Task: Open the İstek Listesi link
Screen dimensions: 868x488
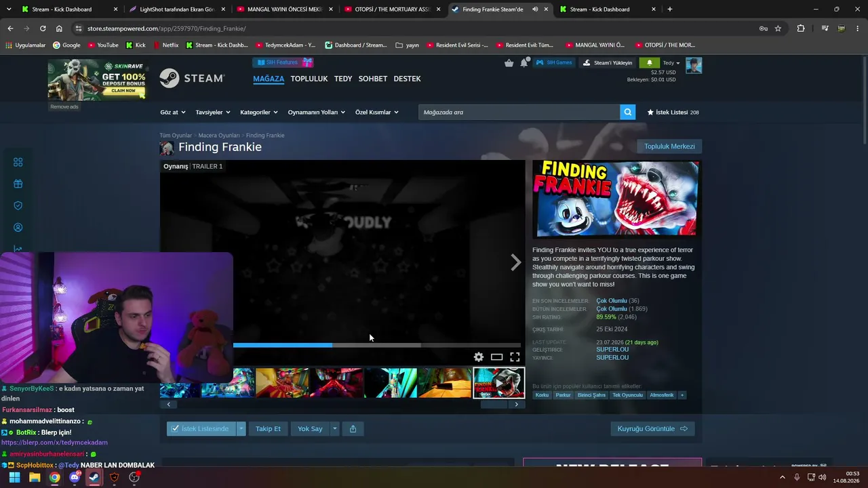Action: [673, 113]
